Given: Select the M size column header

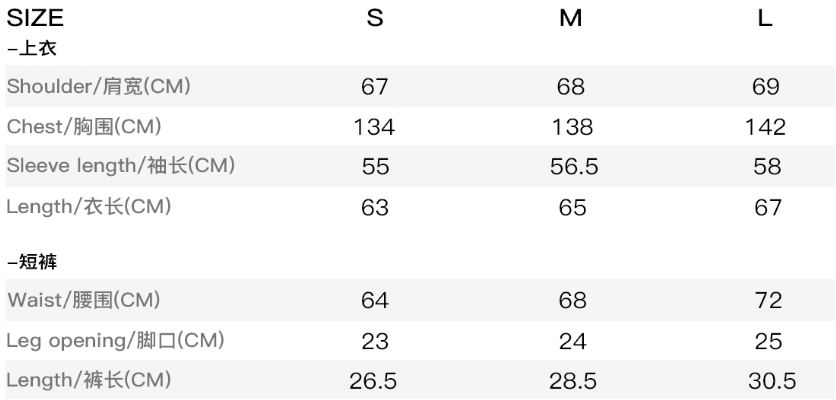Looking at the screenshot, I should 571,19.
